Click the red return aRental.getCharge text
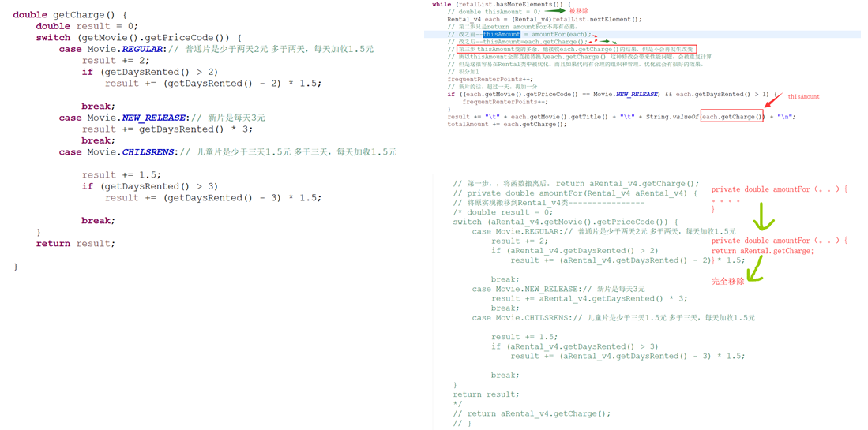 pos(762,251)
